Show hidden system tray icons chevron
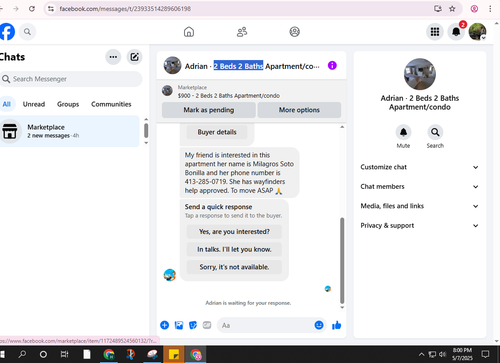Viewport: 500px width, 363px height. pos(421,354)
